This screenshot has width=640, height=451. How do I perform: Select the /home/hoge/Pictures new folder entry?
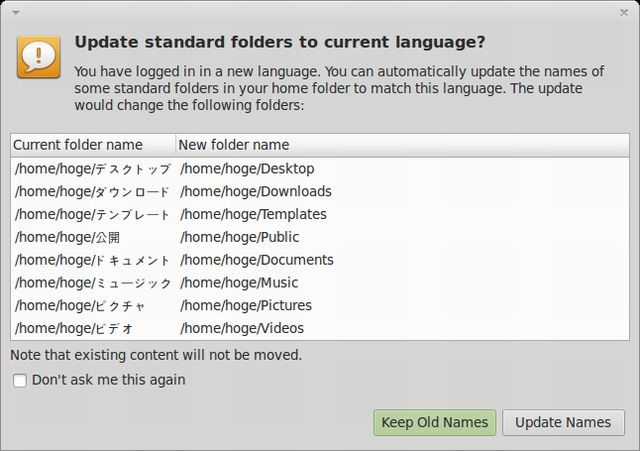tap(246, 306)
